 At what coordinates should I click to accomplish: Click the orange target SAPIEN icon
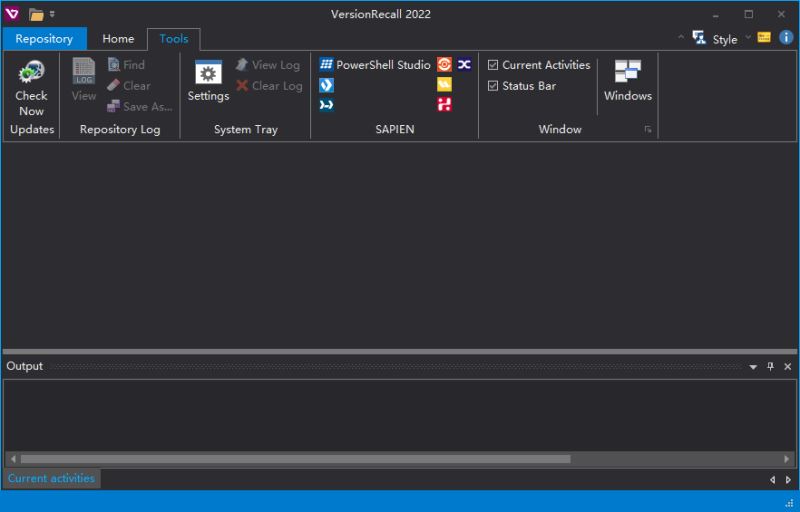click(x=444, y=64)
